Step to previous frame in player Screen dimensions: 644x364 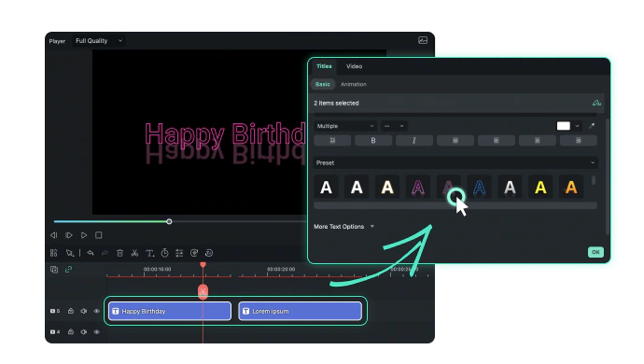click(54, 235)
